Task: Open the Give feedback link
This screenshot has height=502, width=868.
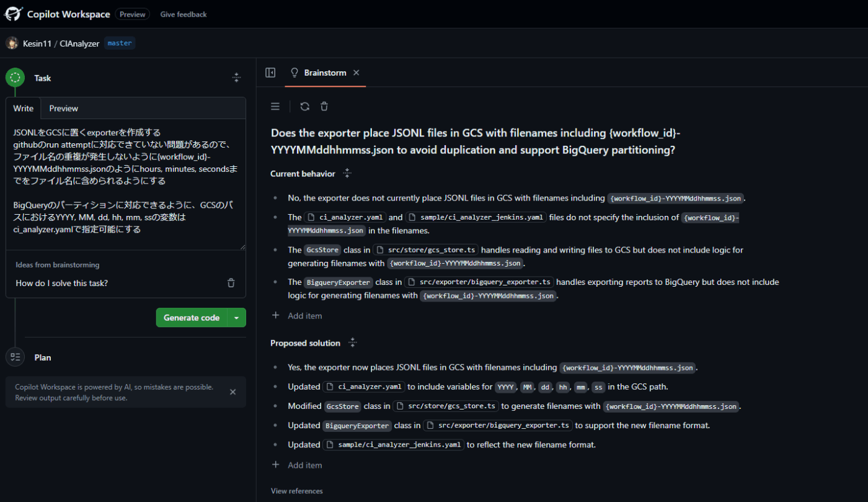Action: pos(184,14)
